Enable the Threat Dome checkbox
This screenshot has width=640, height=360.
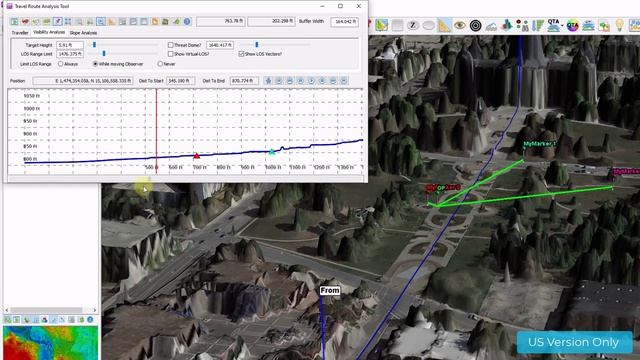[171, 45]
